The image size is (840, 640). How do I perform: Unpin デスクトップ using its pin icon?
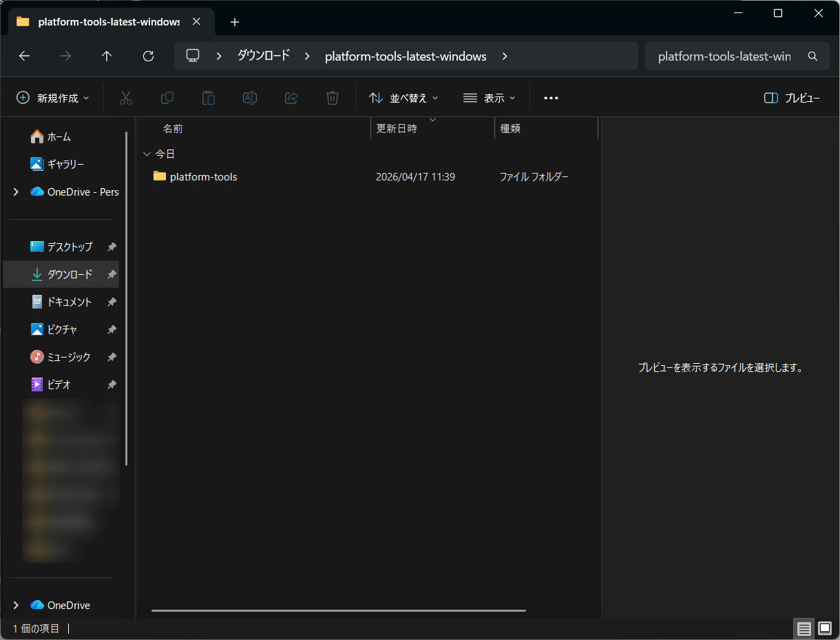tap(112, 247)
